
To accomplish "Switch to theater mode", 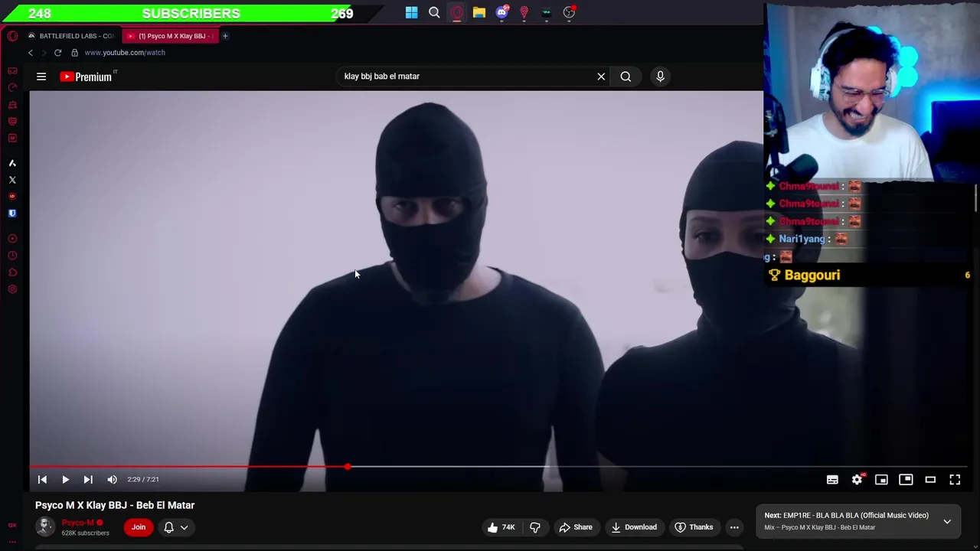I will [x=930, y=479].
